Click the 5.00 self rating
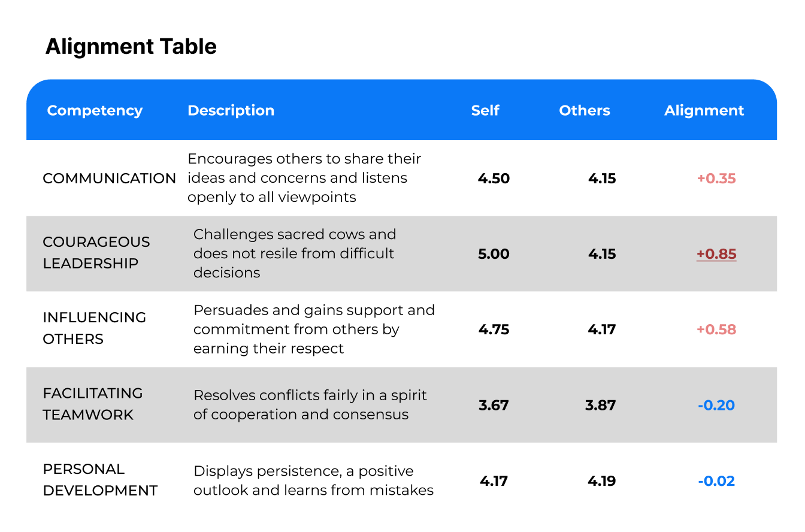This screenshot has width=805, height=532. point(494,254)
